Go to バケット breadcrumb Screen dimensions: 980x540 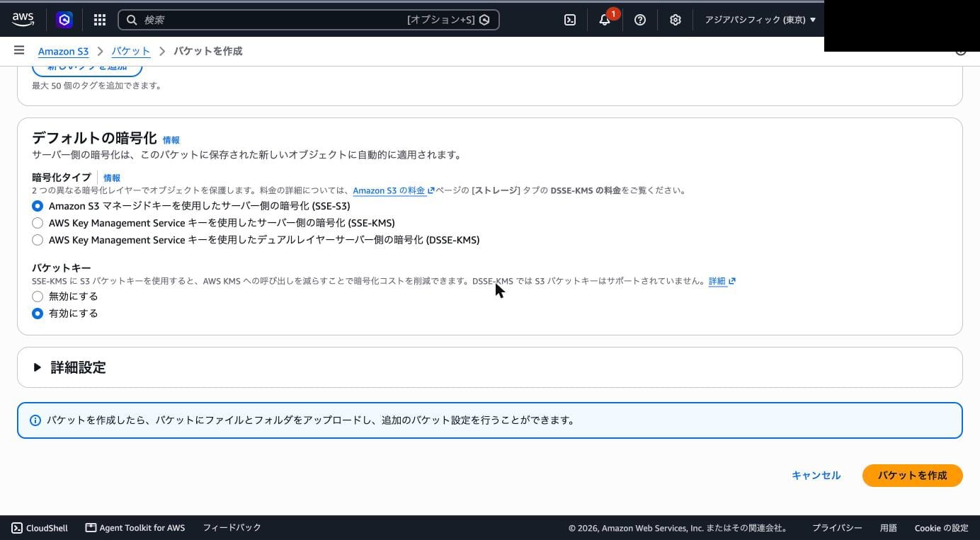(131, 51)
